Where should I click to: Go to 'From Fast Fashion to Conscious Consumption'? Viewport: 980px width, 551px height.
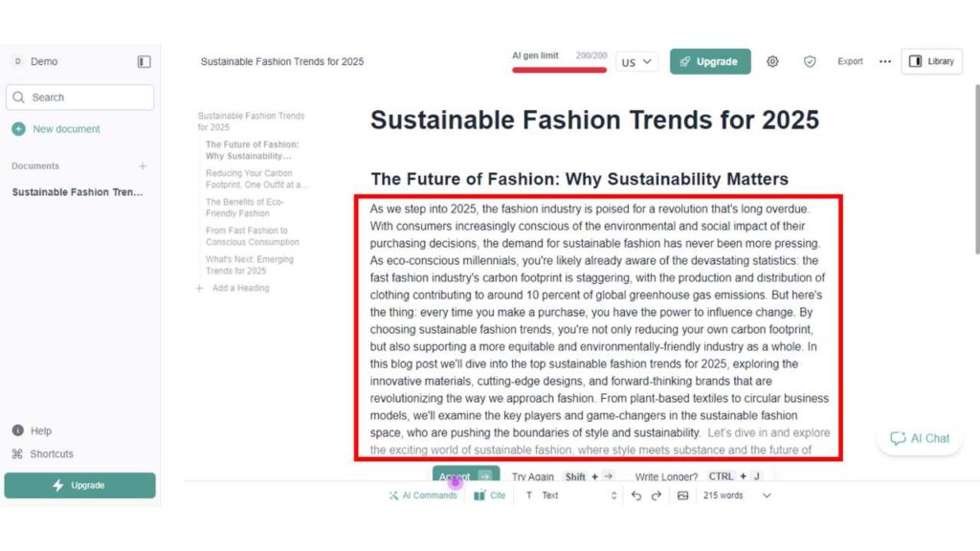(252, 236)
